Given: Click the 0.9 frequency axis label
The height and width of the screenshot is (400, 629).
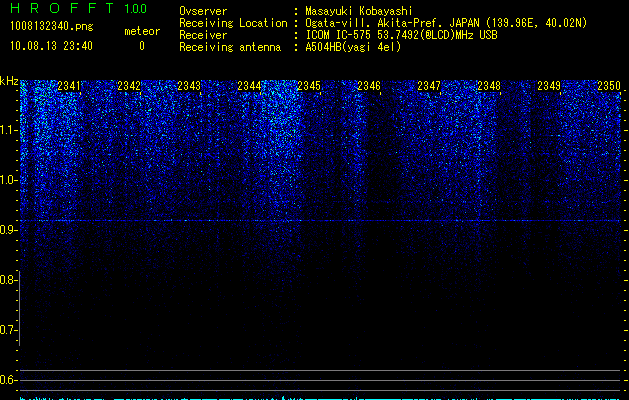Looking at the screenshot, I should click(x=8, y=230).
